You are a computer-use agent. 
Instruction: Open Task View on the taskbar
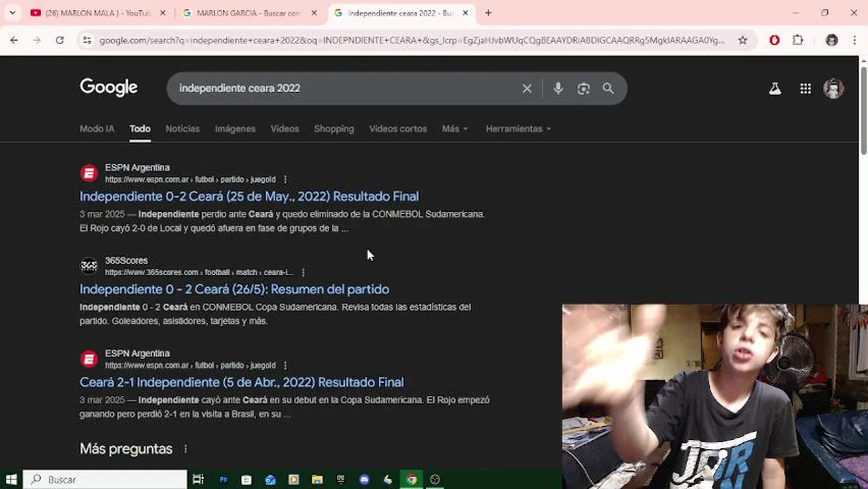[x=198, y=479]
